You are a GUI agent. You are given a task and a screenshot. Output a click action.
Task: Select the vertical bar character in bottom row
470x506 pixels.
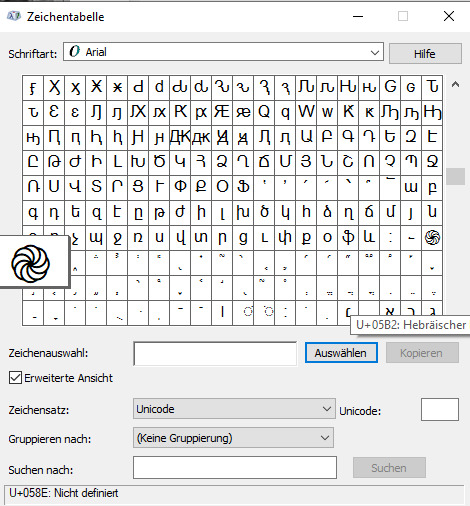point(222,312)
